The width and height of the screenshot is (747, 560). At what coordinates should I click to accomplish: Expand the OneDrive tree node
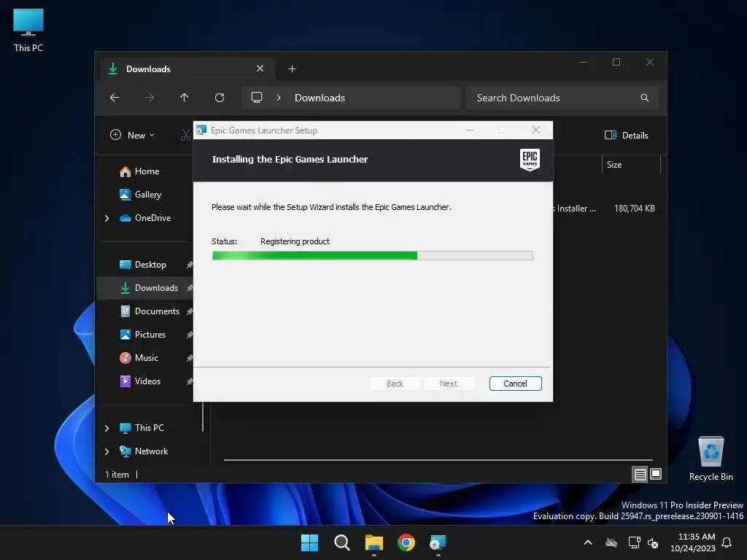pyautogui.click(x=107, y=218)
